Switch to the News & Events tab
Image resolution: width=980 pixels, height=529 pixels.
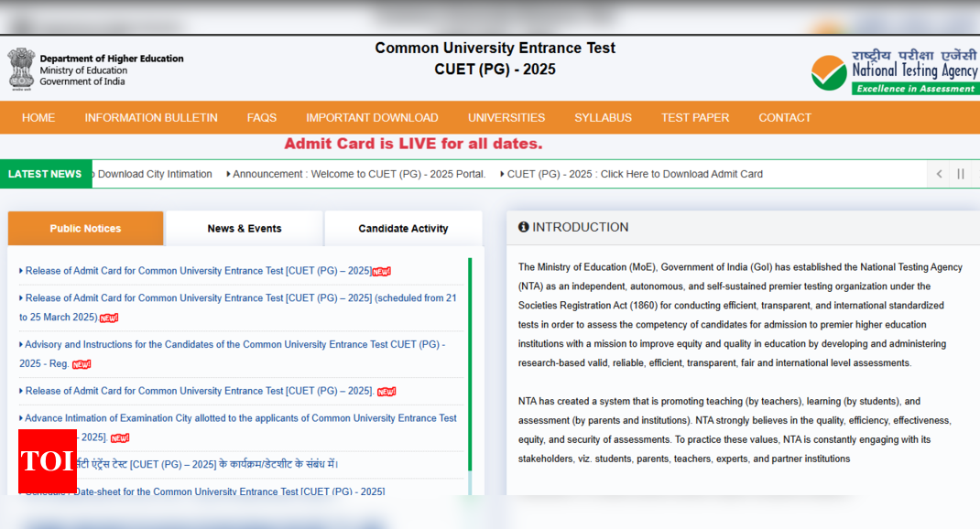[245, 228]
